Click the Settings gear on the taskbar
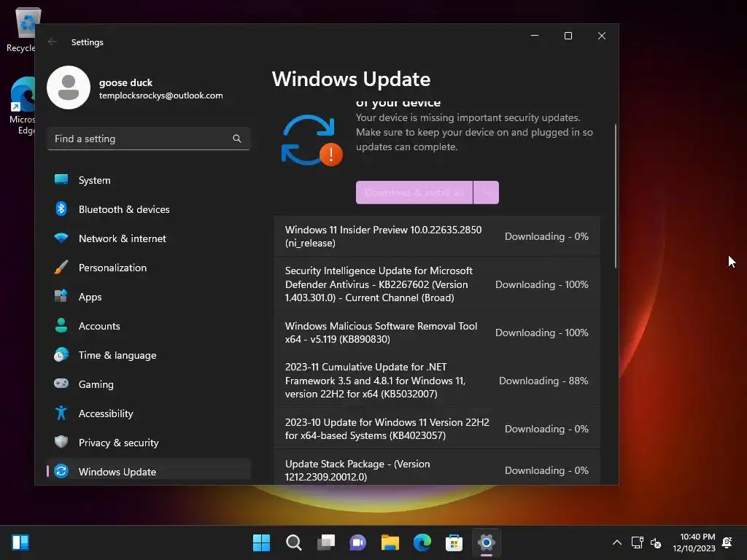This screenshot has width=747, height=560. point(487,542)
